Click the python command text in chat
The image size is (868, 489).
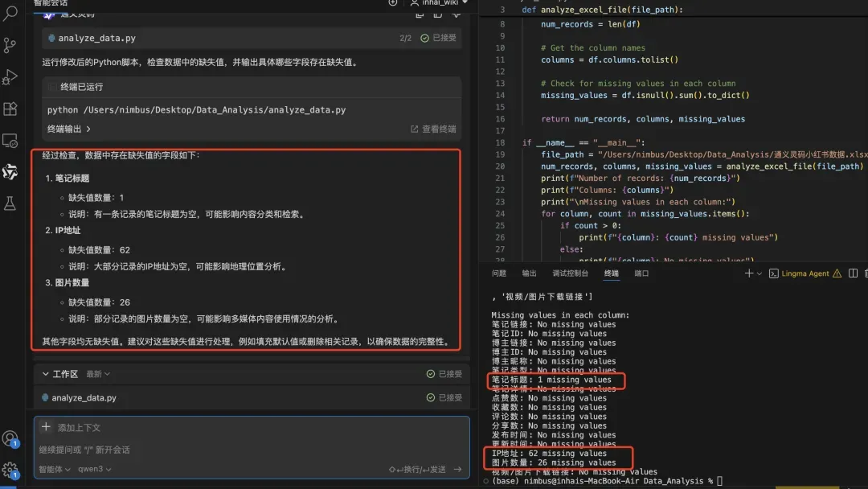[197, 109]
